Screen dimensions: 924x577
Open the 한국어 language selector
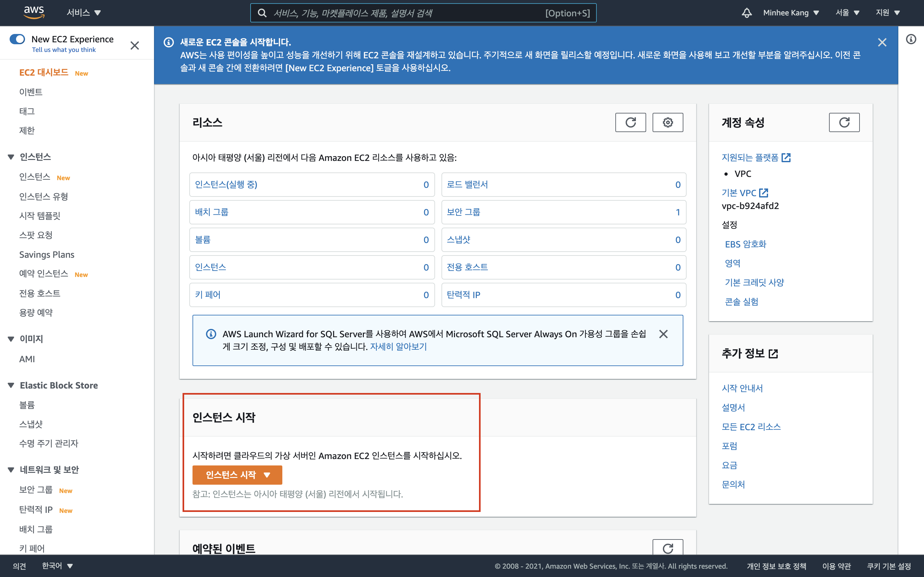coord(57,566)
